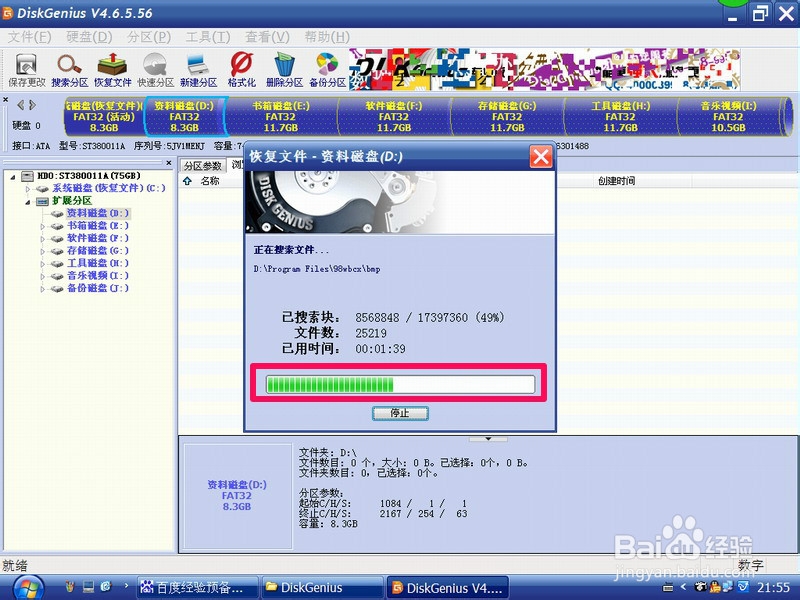Open the 分区(P) menu

[x=149, y=37]
